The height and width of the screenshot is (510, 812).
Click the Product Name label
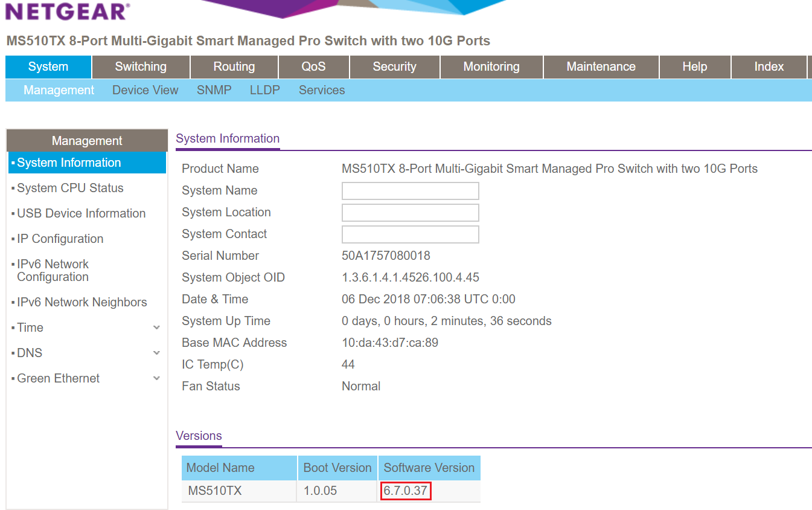pos(220,169)
